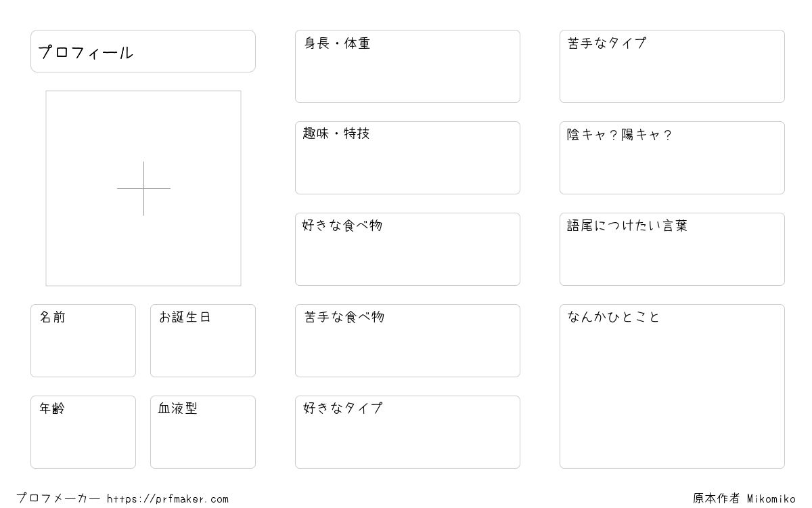Viewport: 812px width, 508px height.
Task: Select the プロフィール title box
Action: 143,51
